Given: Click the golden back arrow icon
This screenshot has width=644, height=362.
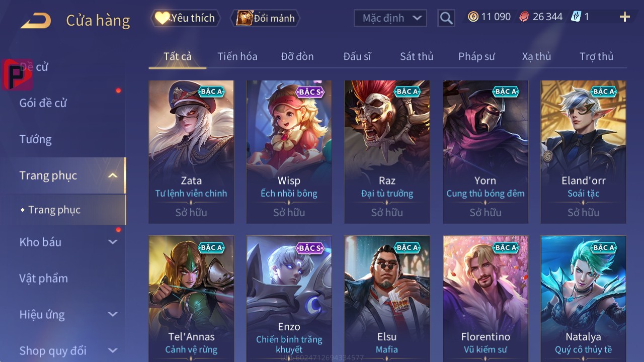Looking at the screenshot, I should point(35,21).
